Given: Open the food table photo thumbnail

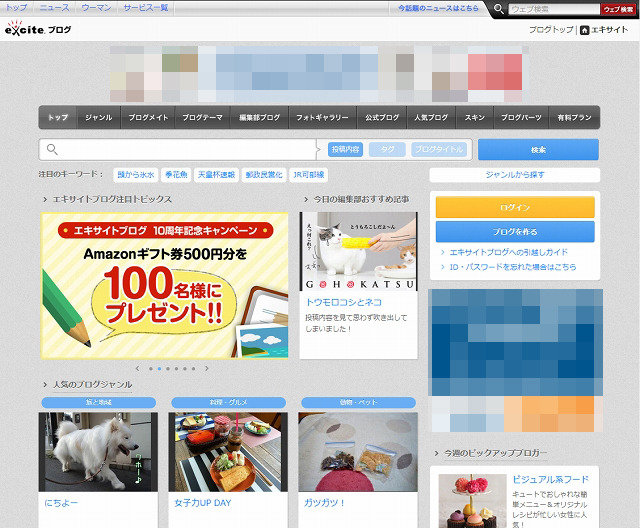Looking at the screenshot, I should [x=228, y=452].
